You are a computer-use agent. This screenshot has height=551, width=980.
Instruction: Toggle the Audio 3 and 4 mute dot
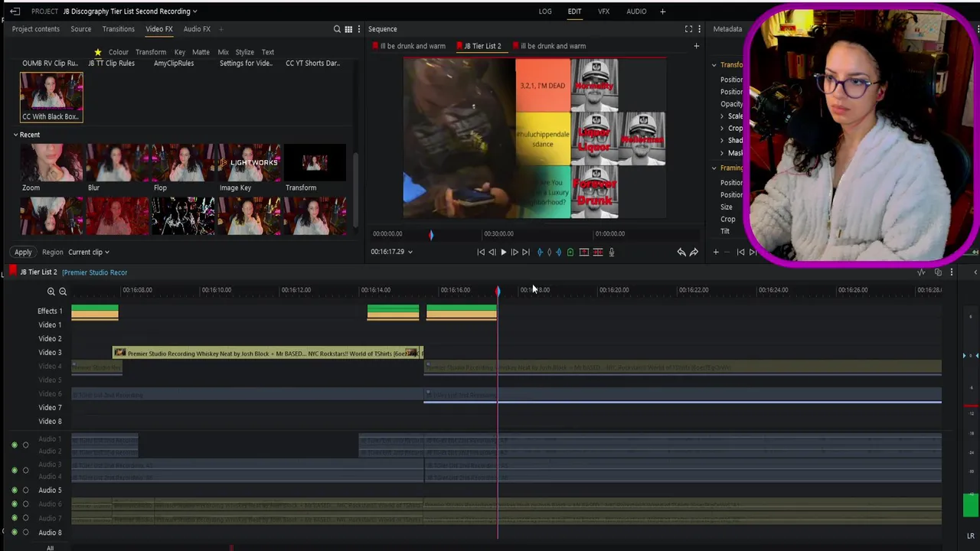[14, 470]
